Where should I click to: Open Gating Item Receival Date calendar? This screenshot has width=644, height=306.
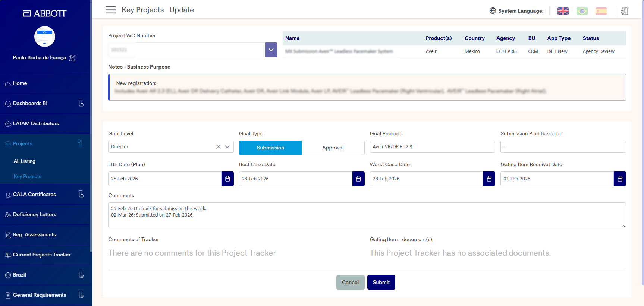pyautogui.click(x=620, y=179)
